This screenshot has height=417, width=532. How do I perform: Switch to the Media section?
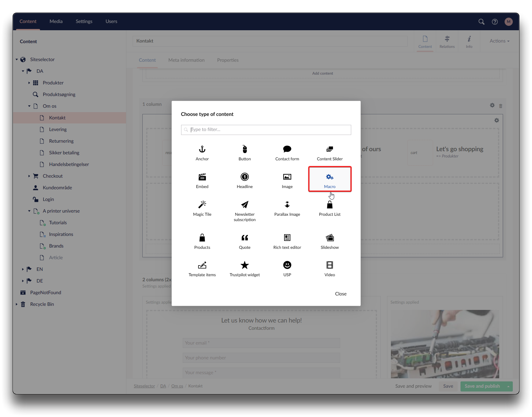(56, 21)
